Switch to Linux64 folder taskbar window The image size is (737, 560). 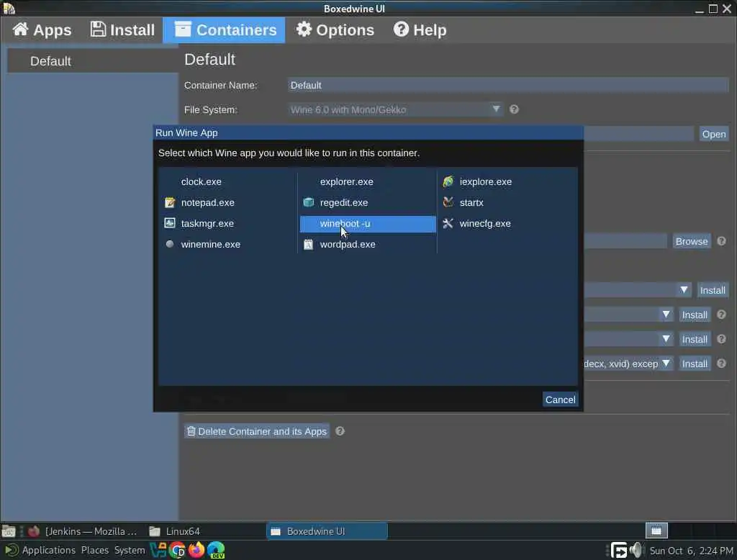175,531
